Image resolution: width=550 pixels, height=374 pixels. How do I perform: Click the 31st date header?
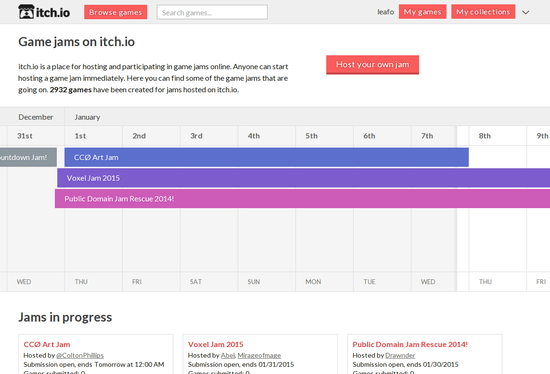(x=25, y=136)
